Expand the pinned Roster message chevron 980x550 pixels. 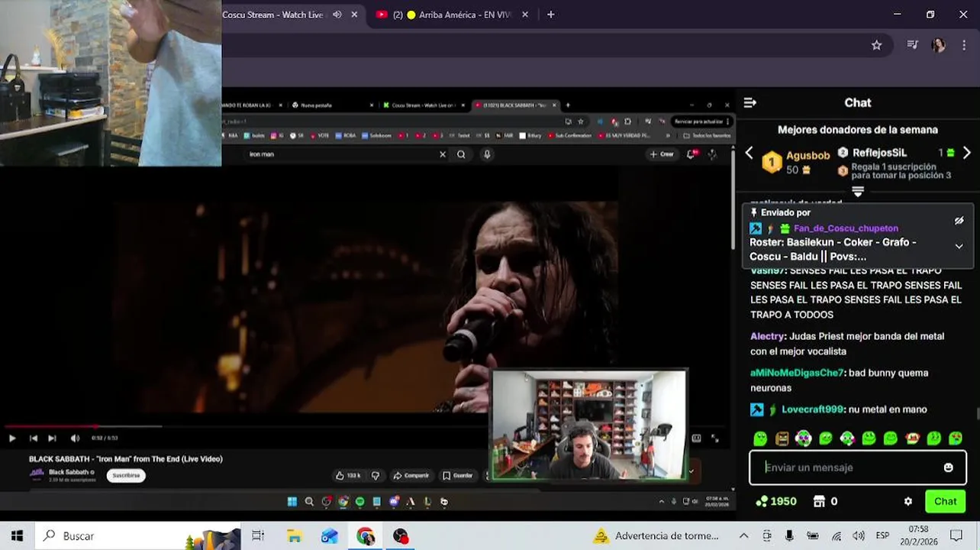(x=959, y=246)
